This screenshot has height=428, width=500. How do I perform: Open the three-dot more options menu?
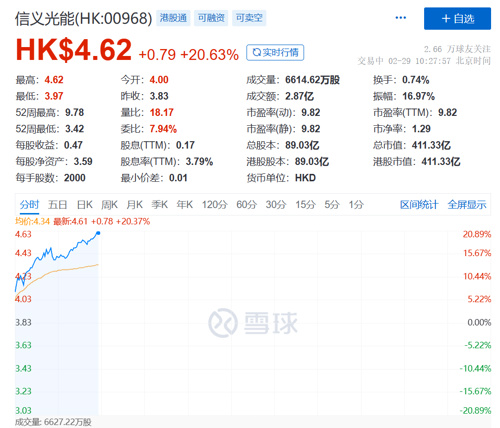(400, 18)
